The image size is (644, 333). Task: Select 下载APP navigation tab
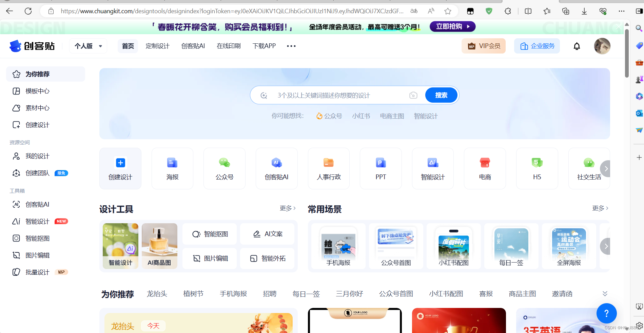click(x=264, y=46)
